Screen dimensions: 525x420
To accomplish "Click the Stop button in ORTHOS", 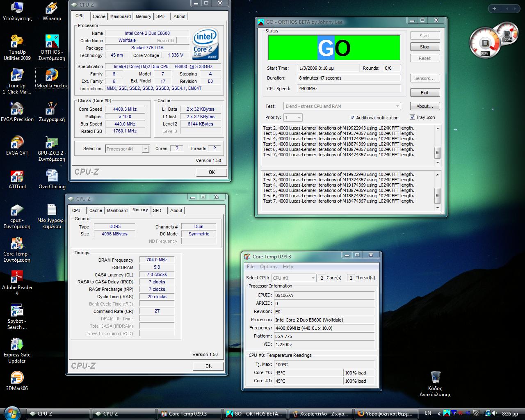I will pyautogui.click(x=425, y=47).
